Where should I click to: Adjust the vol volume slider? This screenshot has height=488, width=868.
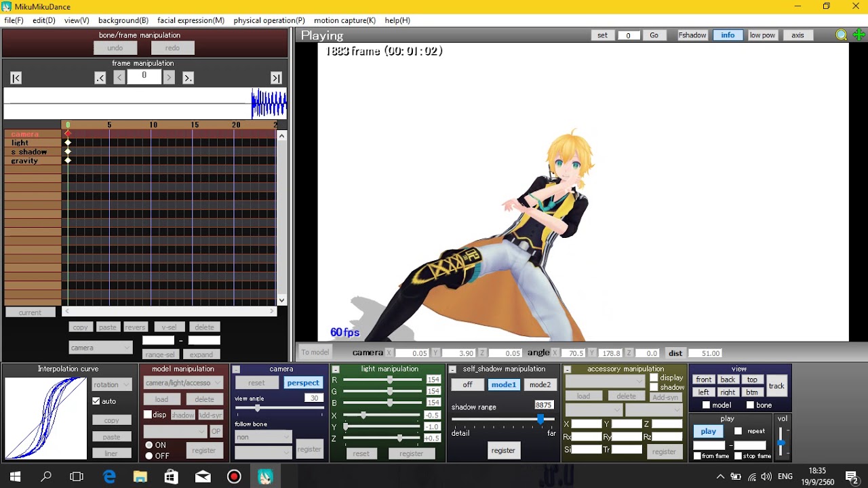(x=781, y=443)
